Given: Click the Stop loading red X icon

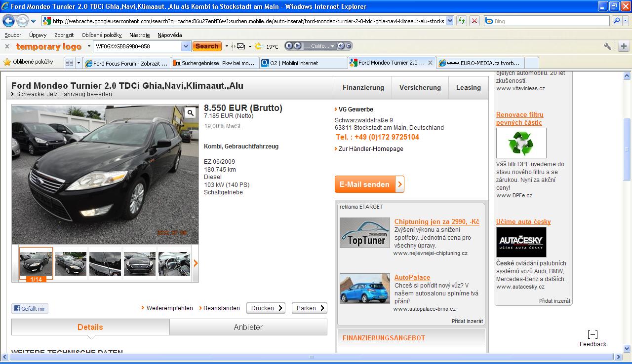Looking at the screenshot, I should tap(474, 21).
